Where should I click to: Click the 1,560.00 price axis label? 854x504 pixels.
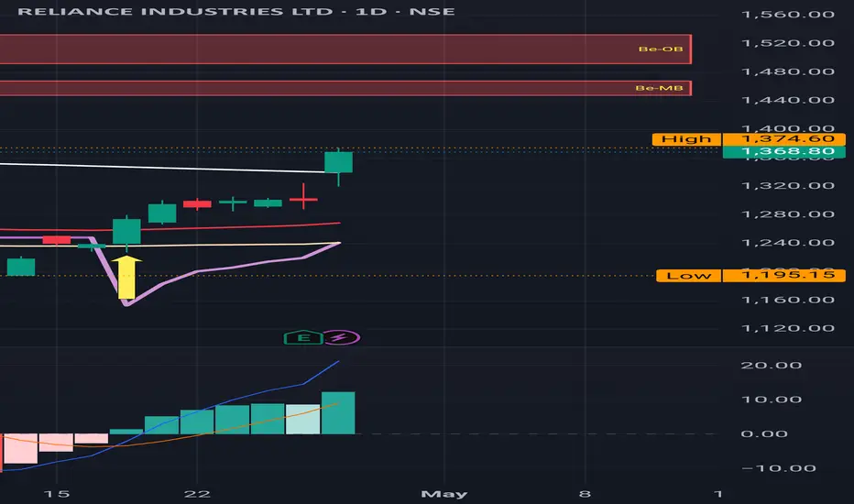[x=787, y=15]
